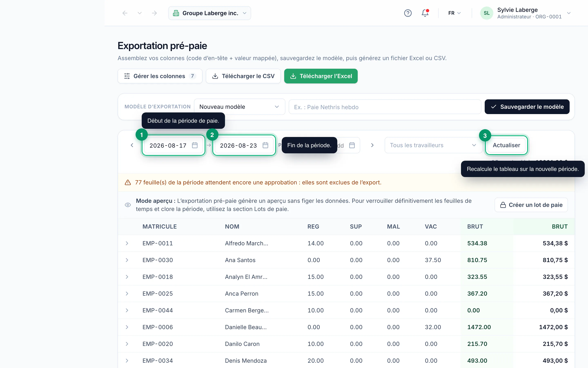The width and height of the screenshot is (588, 368).
Task: Open Gérer les colonnes
Action: tap(160, 76)
